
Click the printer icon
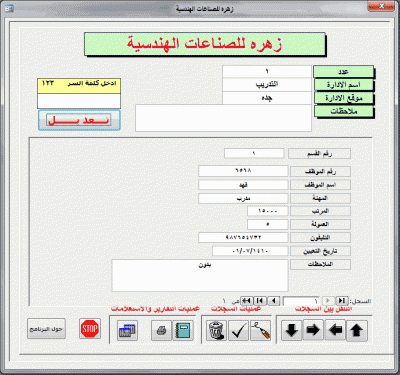click(x=161, y=330)
